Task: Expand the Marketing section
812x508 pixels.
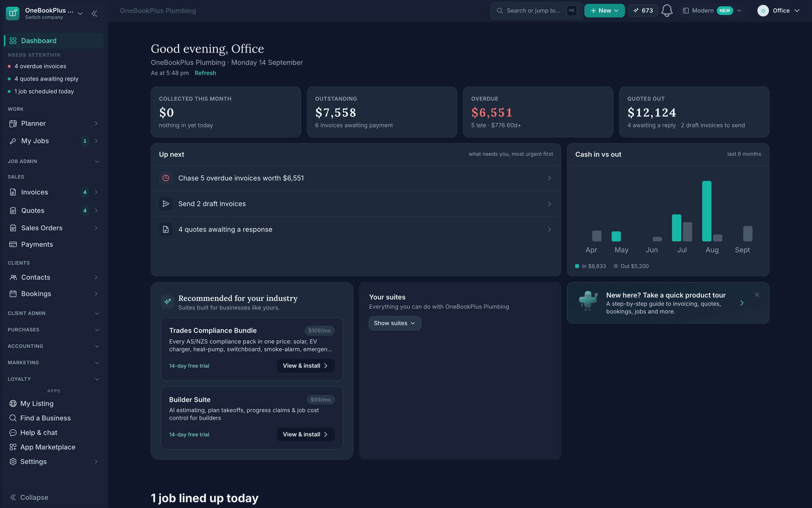Action: pos(54,363)
